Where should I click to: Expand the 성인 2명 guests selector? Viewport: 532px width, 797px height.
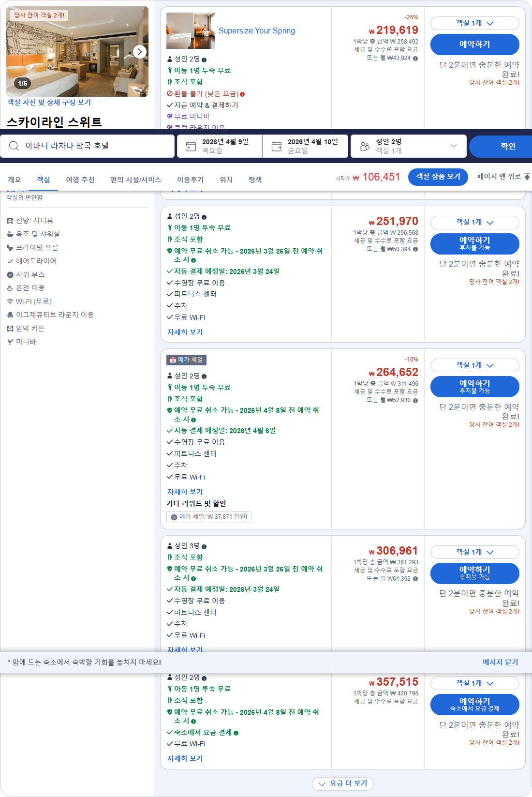coord(409,146)
